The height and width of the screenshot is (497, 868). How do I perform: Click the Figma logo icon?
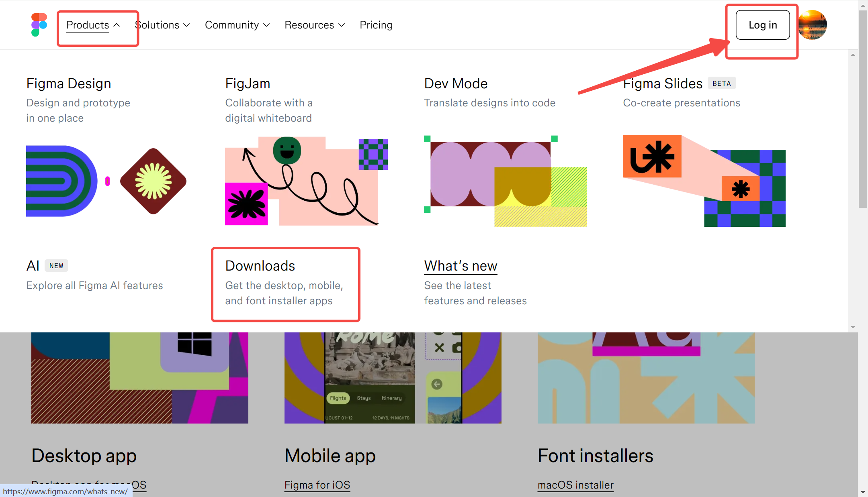click(x=39, y=25)
